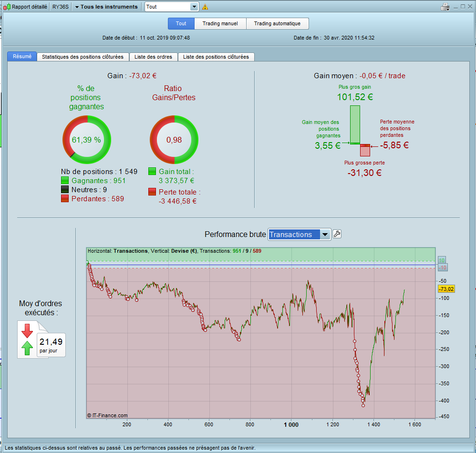The width and height of the screenshot is (476, 453).
Task: Click the printer icon in title bar
Action: pyautogui.click(x=445, y=7)
